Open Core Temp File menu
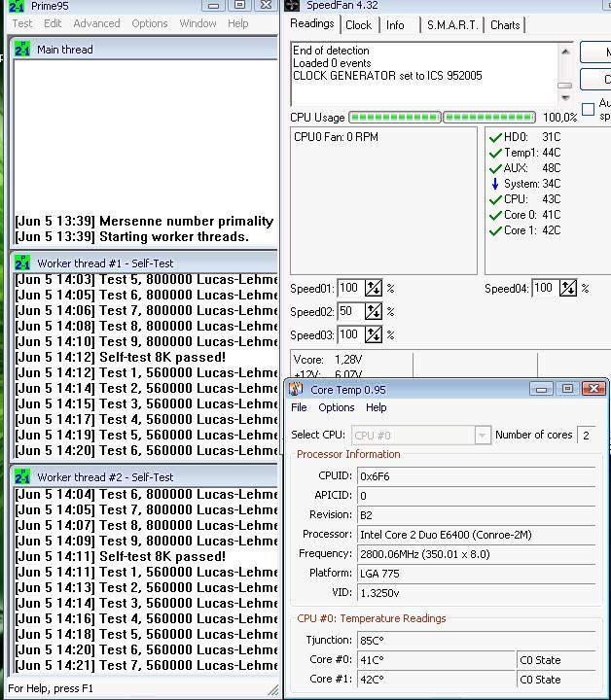Viewport: 611px width, 700px height. [x=299, y=407]
